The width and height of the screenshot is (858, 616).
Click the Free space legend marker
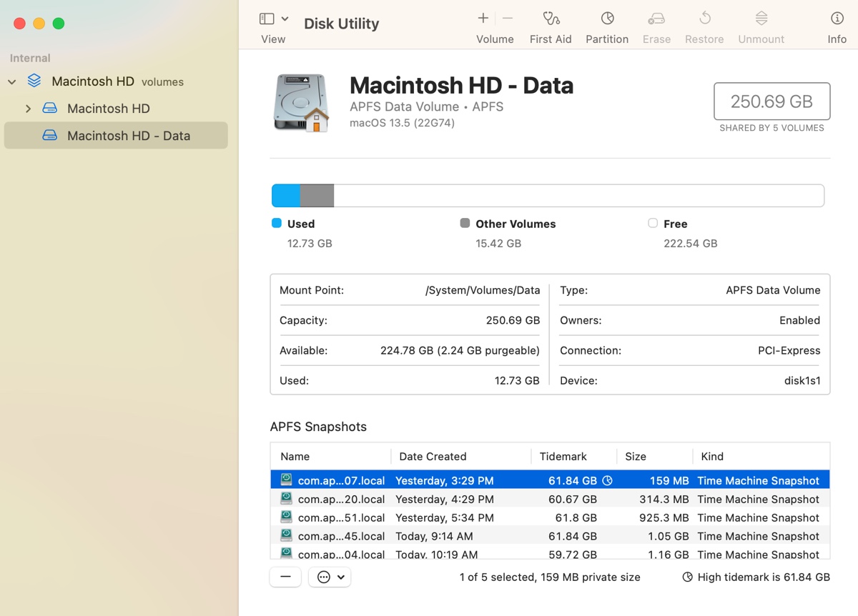pyautogui.click(x=652, y=223)
